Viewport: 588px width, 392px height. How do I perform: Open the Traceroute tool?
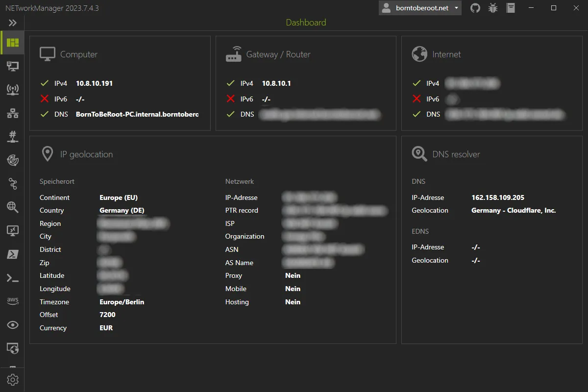tap(12, 183)
